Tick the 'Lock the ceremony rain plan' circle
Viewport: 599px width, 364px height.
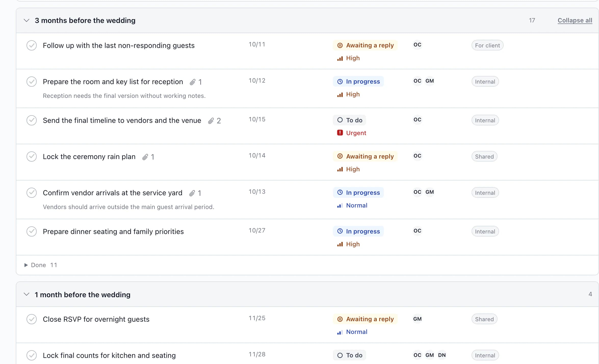tap(32, 157)
